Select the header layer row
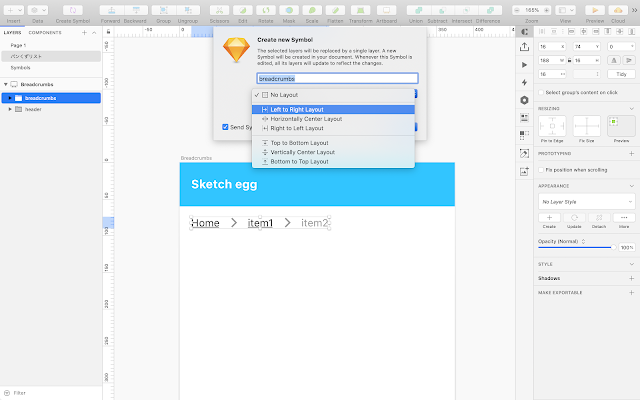Viewport: 640px width, 400px height. [51, 109]
